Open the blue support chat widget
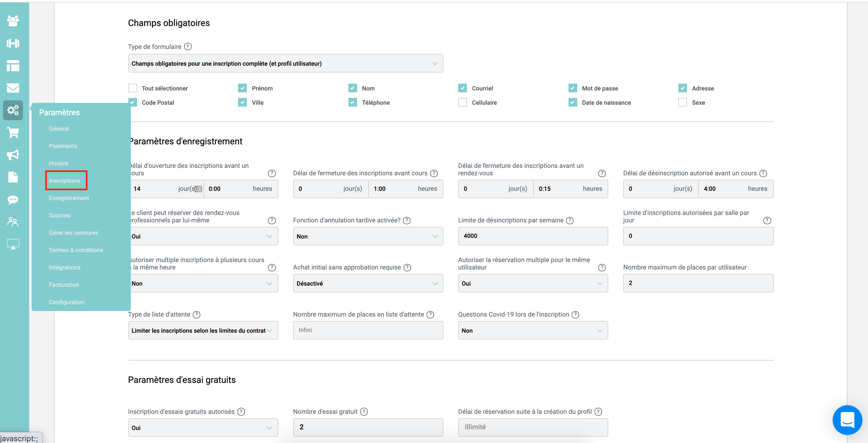Image resolution: width=868 pixels, height=443 pixels. tap(847, 420)
